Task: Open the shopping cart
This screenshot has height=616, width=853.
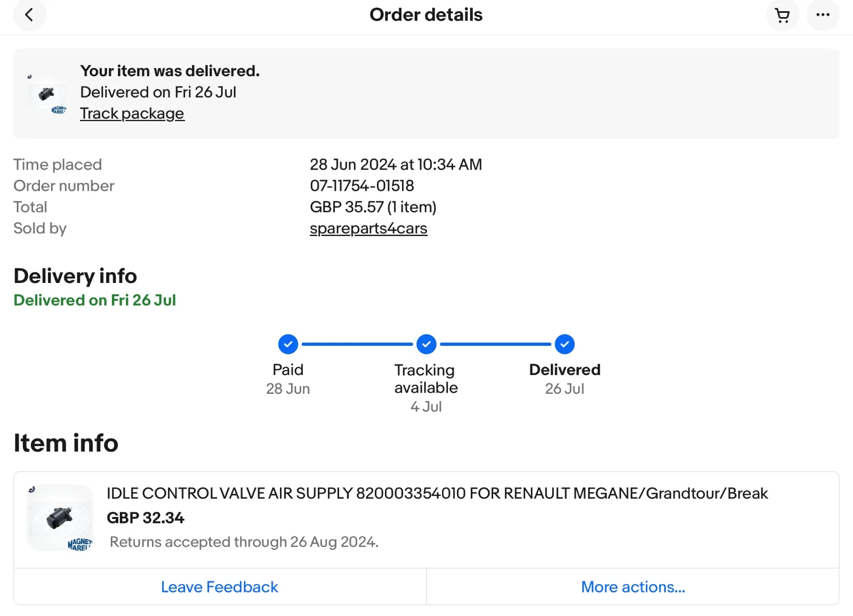Action: coord(782,15)
